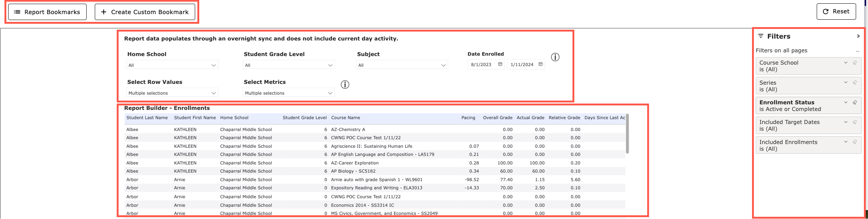Select Expository Reading and Writing - ELA3013 cell
This screenshot has height=219, width=868.
click(377, 188)
